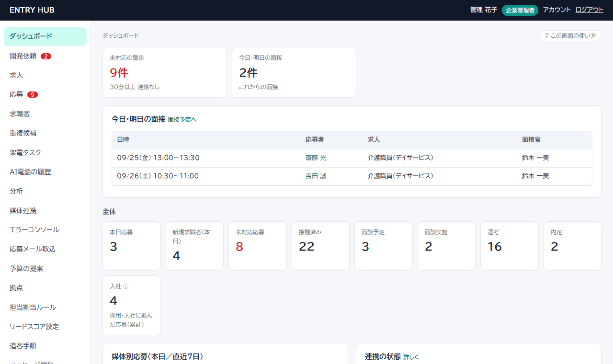The width and height of the screenshot is (613, 364).
Task: Click the 未対応の警告 9件 card
Action: (x=165, y=72)
